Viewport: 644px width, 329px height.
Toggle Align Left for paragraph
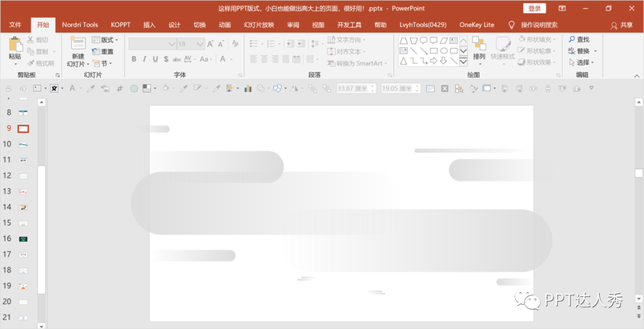(253, 59)
